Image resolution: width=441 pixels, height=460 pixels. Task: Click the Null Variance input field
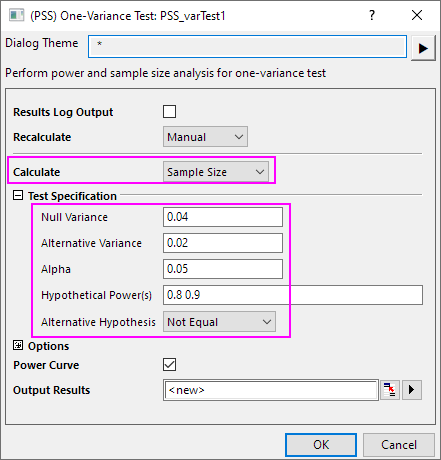223,217
